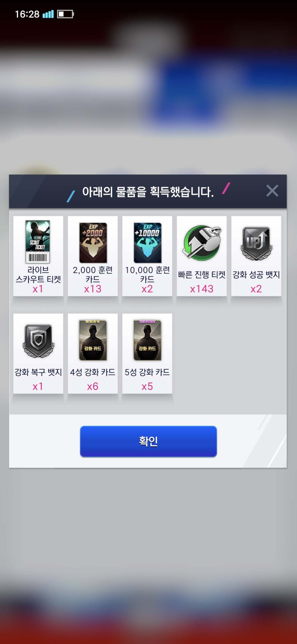
Task: Tap the 아래의 물품을 획득했습니다 header title
Action: (x=148, y=192)
